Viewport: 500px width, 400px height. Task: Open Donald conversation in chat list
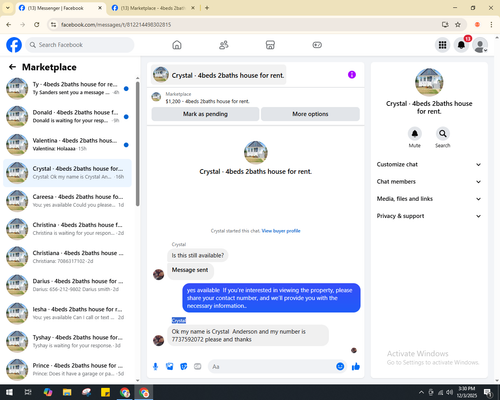(x=67, y=116)
